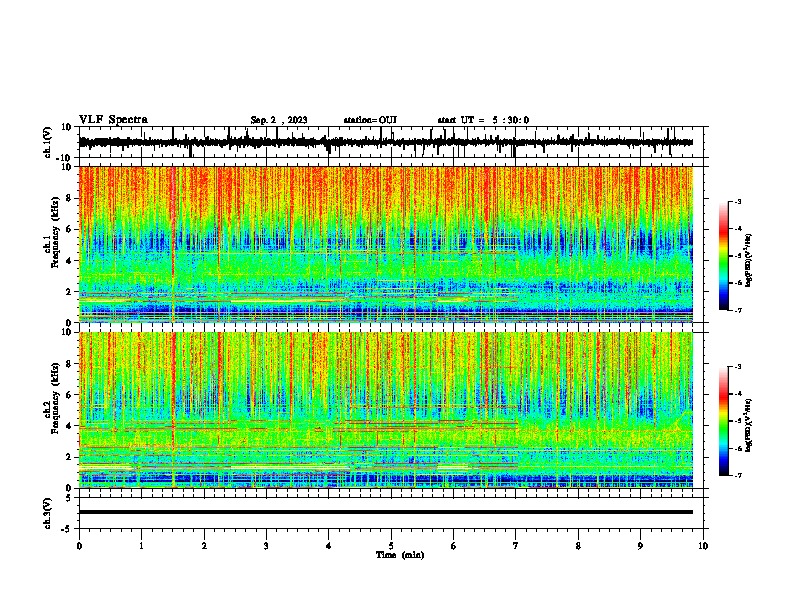792x612 pixels.
Task: Click the "-7" tick on ch.2 colorbar
Action: point(737,476)
